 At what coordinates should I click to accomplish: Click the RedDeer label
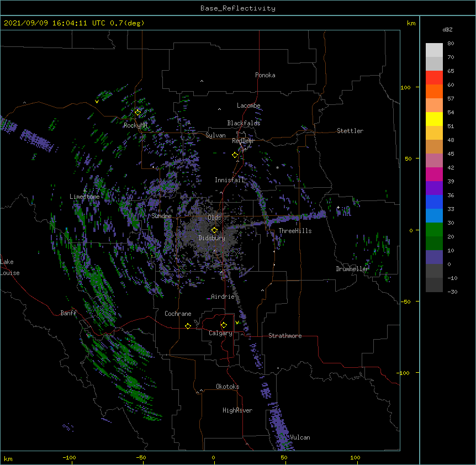pyautogui.click(x=243, y=141)
